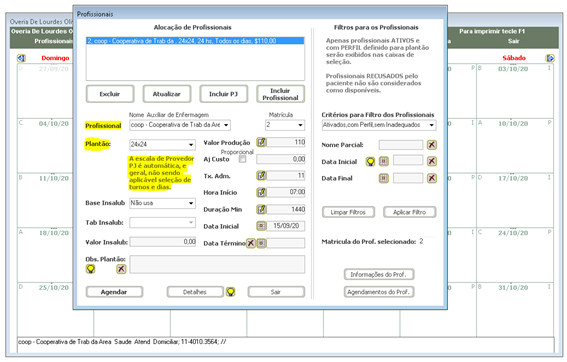
Task: Click the Incluir PJ button
Action: coord(223,94)
